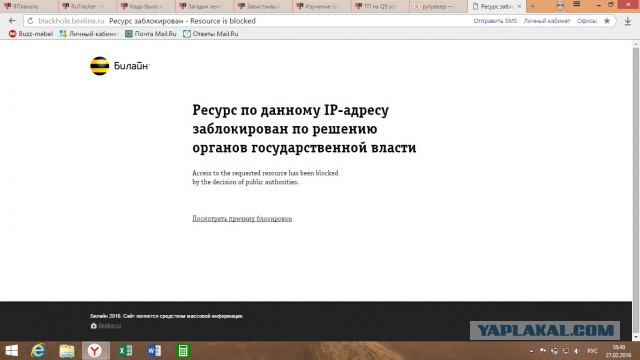The image size is (640, 360).
Task: Open the browser hamburger menu
Action: click(x=577, y=4)
